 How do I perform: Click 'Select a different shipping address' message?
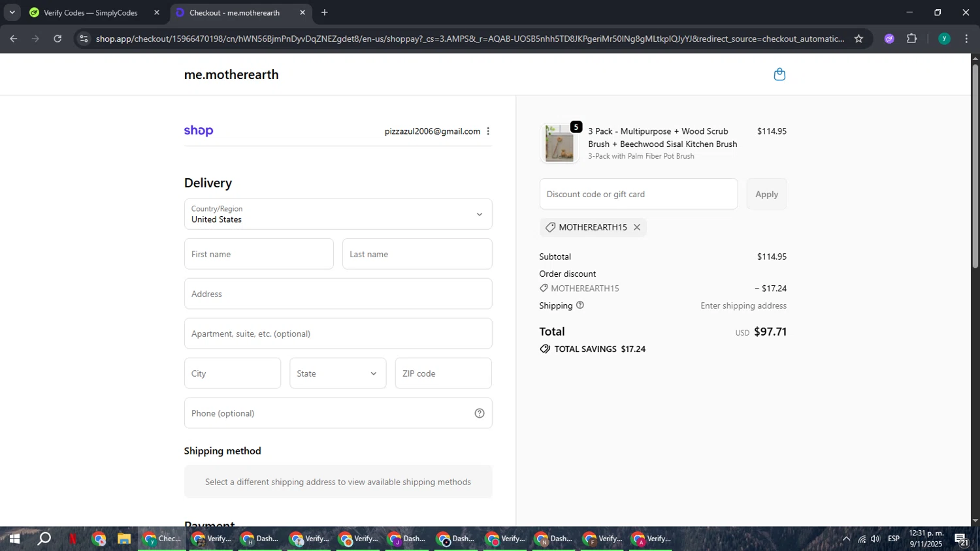[x=338, y=482]
